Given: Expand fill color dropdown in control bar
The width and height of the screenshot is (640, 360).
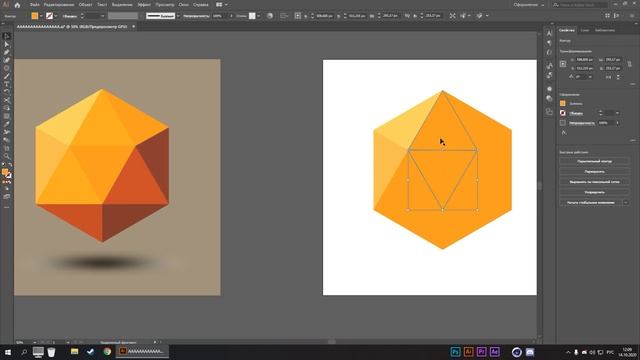Looking at the screenshot, I should [41, 16].
